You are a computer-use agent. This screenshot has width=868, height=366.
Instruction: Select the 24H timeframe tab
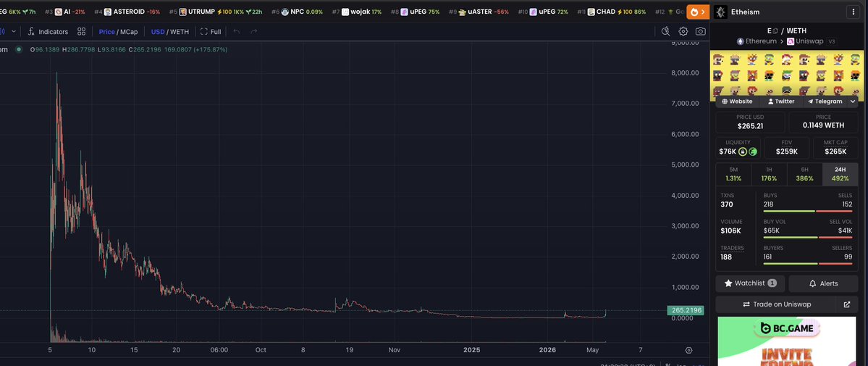pyautogui.click(x=840, y=174)
